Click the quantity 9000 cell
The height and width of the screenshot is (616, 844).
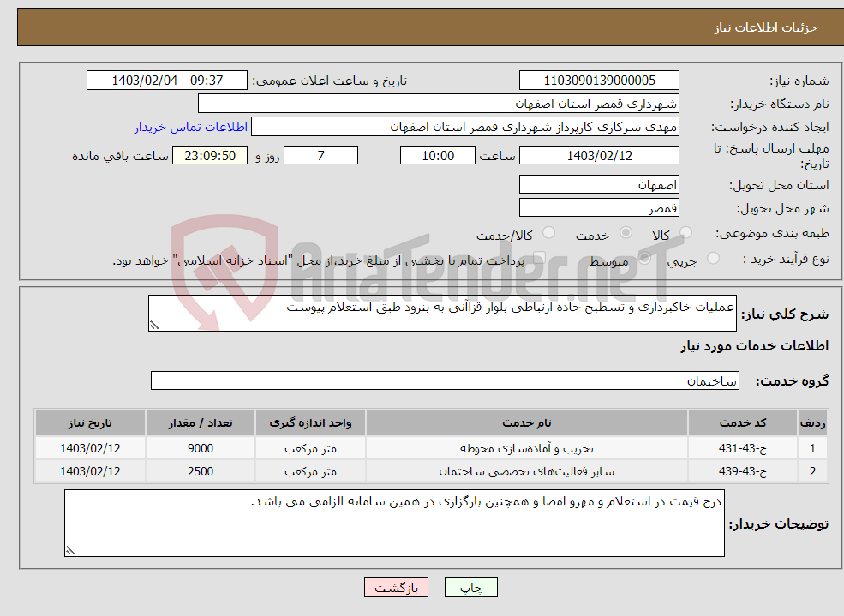[201, 448]
